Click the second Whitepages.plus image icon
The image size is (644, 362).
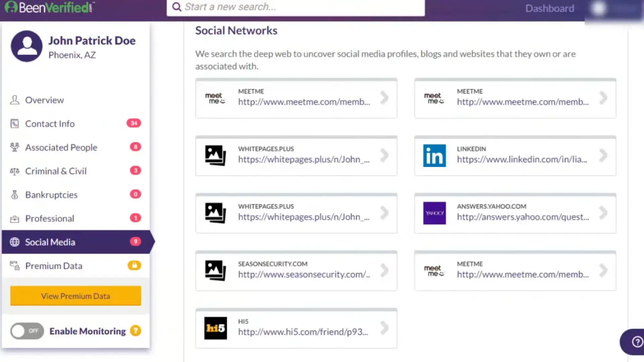point(215,213)
